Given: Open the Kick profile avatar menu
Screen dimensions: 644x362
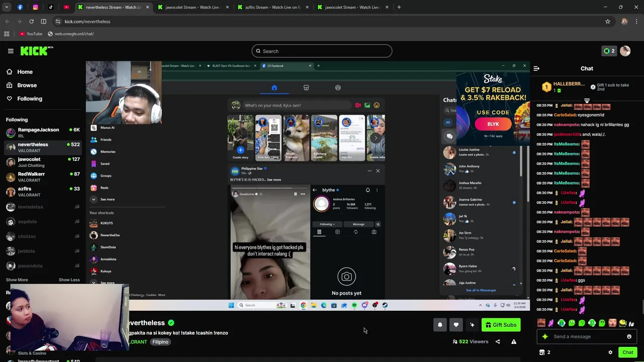Looking at the screenshot, I should click(625, 51).
